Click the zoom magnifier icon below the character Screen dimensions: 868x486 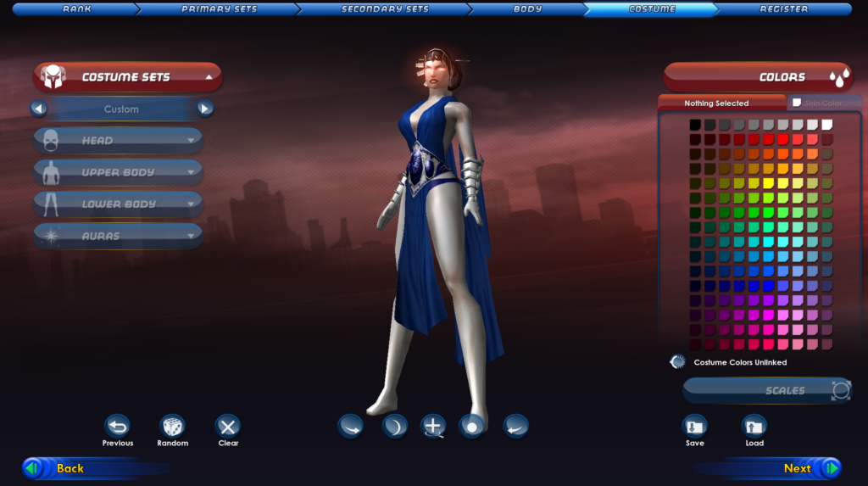433,426
